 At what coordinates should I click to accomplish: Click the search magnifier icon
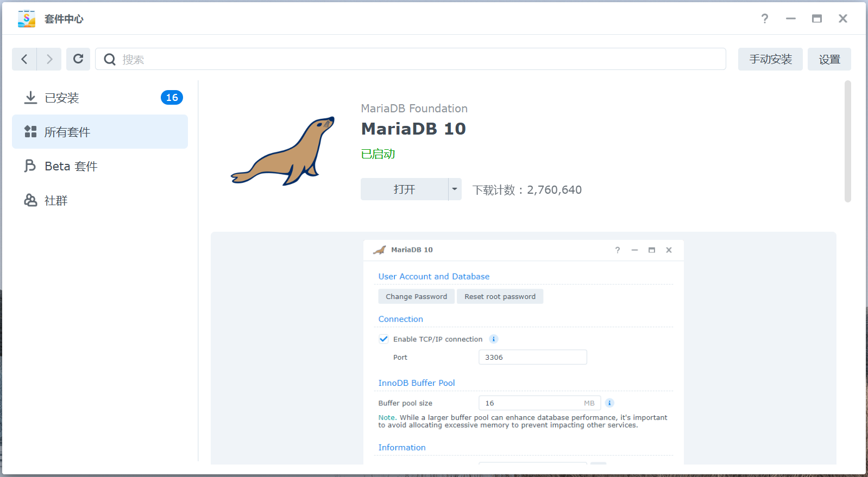[110, 59]
